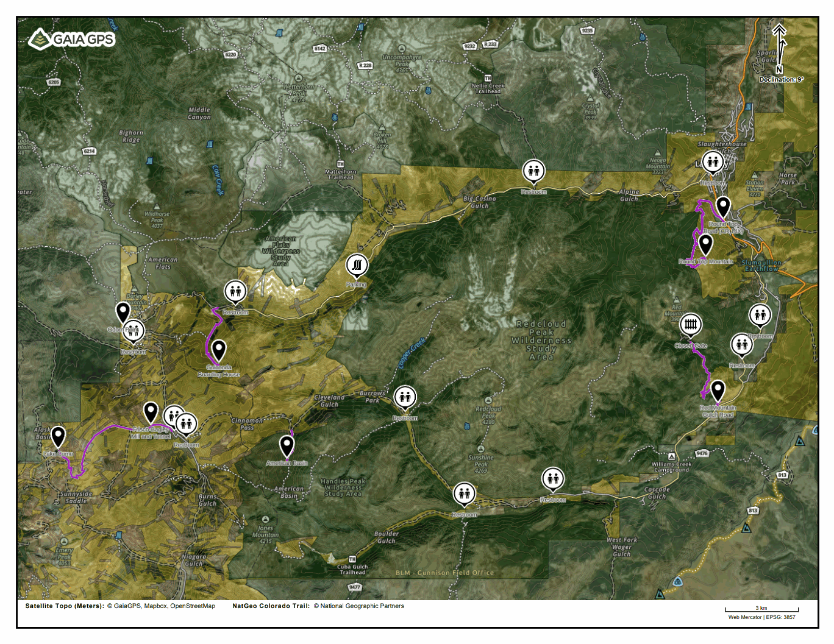This screenshot has height=644, width=834.
Task: Select the Frisco-Bagley Mill and Tunnel pin
Action: (151, 412)
